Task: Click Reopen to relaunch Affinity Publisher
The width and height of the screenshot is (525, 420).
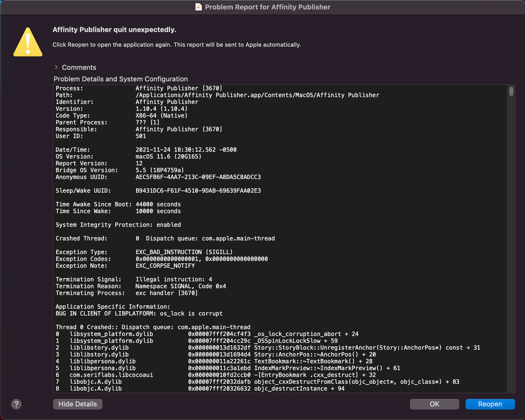Action: tap(490, 404)
